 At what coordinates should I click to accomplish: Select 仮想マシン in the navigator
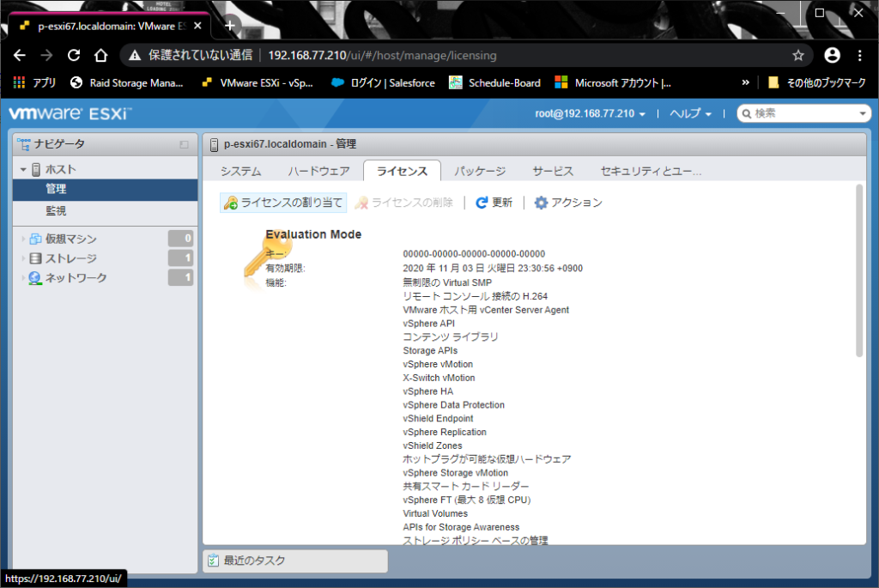click(71, 239)
